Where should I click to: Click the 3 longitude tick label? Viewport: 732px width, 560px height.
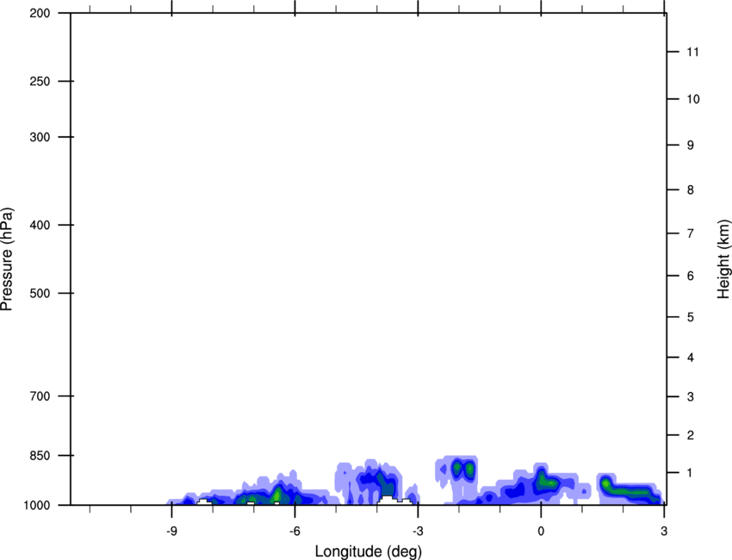(664, 531)
